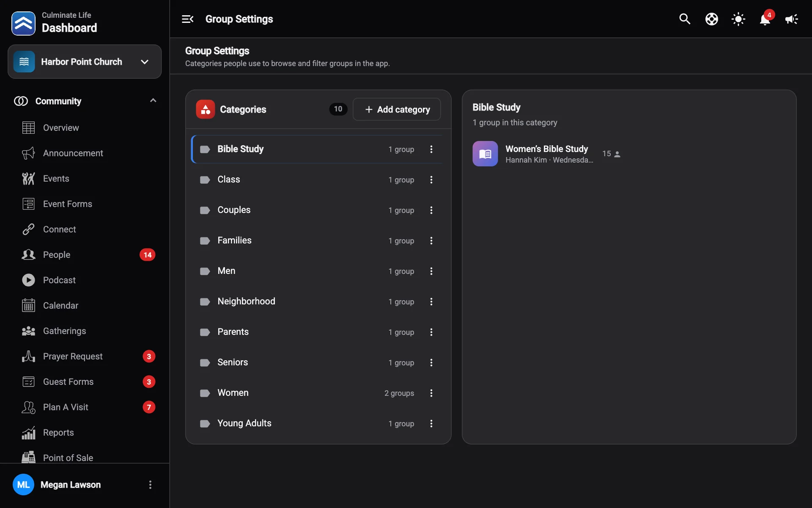Viewport: 812px width, 508px height.
Task: Click the Culminate Life Dashboard logo
Action: click(x=23, y=23)
